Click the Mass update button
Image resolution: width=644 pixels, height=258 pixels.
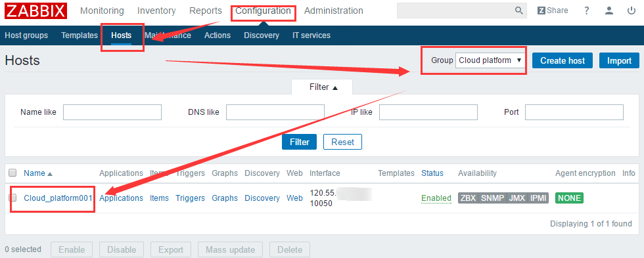(x=230, y=250)
